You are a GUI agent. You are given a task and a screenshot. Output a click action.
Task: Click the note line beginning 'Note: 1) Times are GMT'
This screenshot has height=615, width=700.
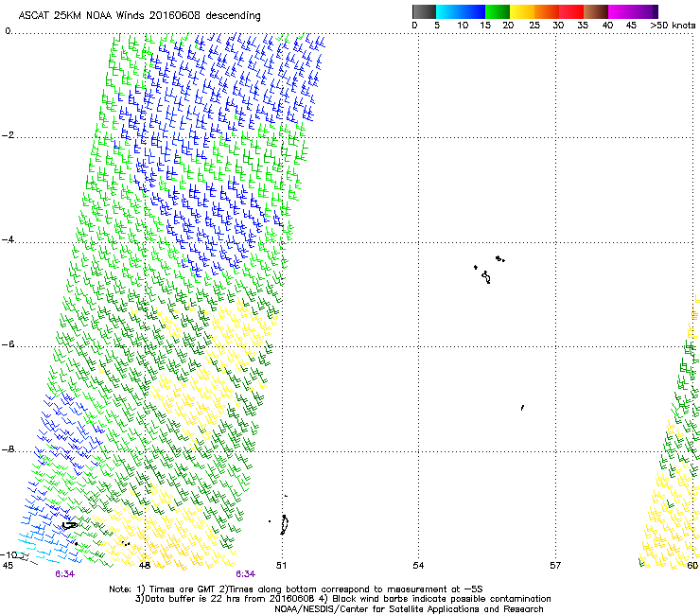point(296,589)
